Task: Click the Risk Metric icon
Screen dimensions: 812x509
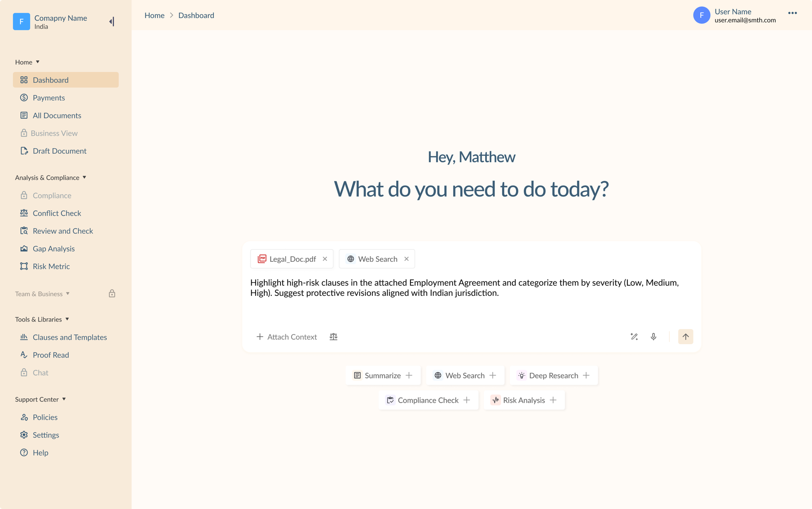Action: pyautogui.click(x=24, y=266)
